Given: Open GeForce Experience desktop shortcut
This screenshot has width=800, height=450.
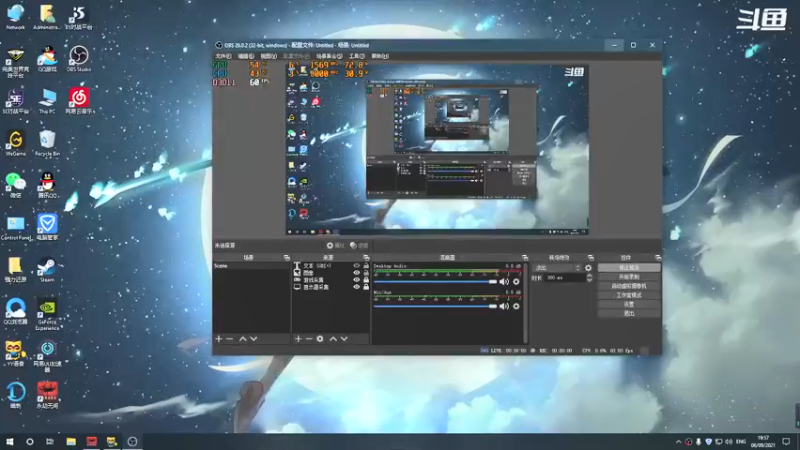Looking at the screenshot, I should pos(47,314).
